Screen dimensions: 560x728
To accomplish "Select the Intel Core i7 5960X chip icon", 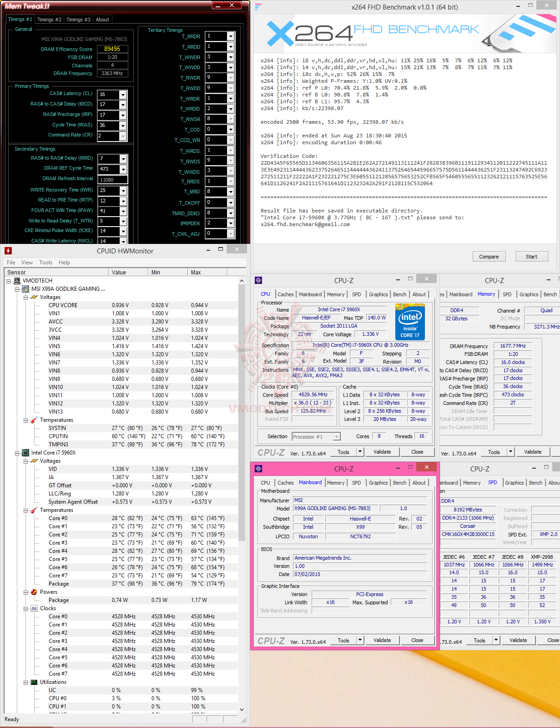I will coord(26,453).
